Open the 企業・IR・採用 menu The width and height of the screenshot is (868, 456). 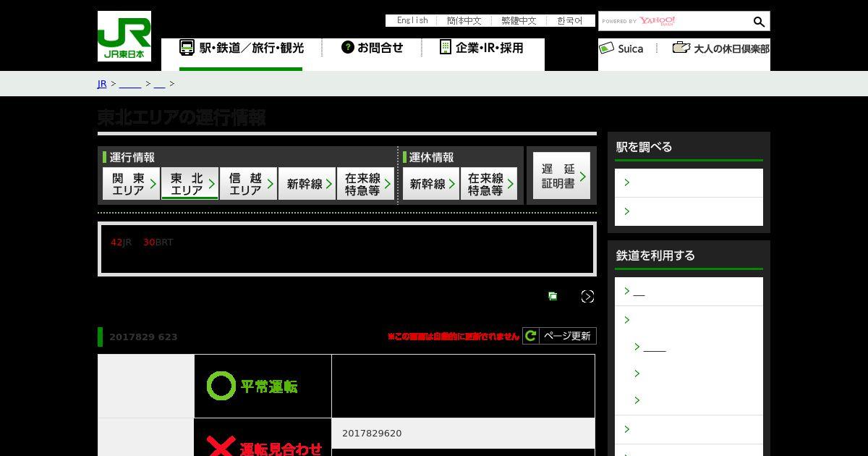click(x=481, y=48)
